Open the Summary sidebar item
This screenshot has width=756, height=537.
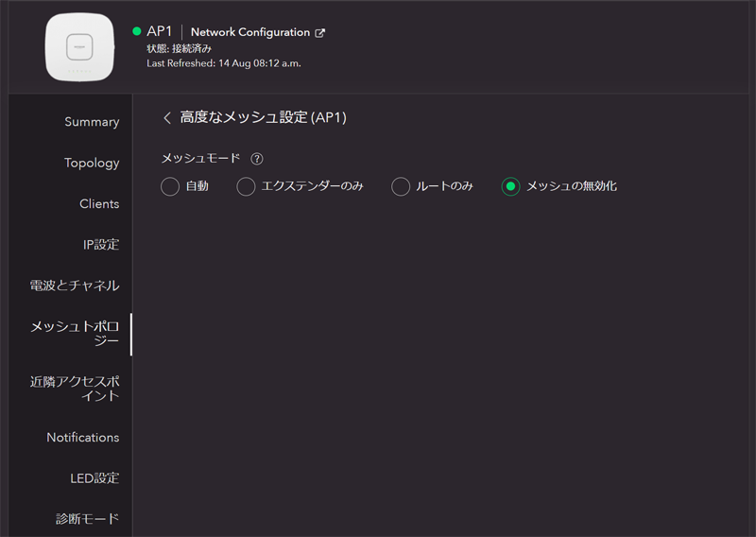[x=92, y=122]
